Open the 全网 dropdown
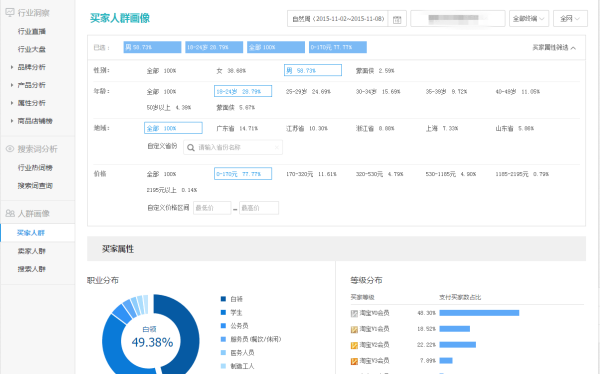 570,19
